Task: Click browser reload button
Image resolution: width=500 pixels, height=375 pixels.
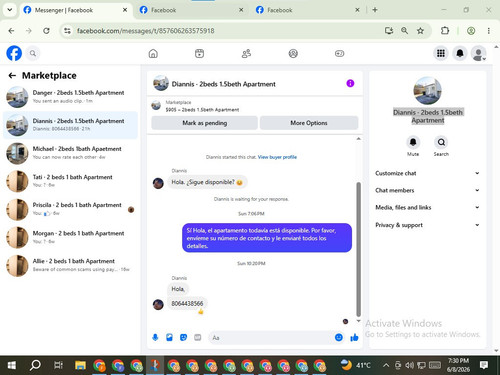Action: click(x=46, y=31)
